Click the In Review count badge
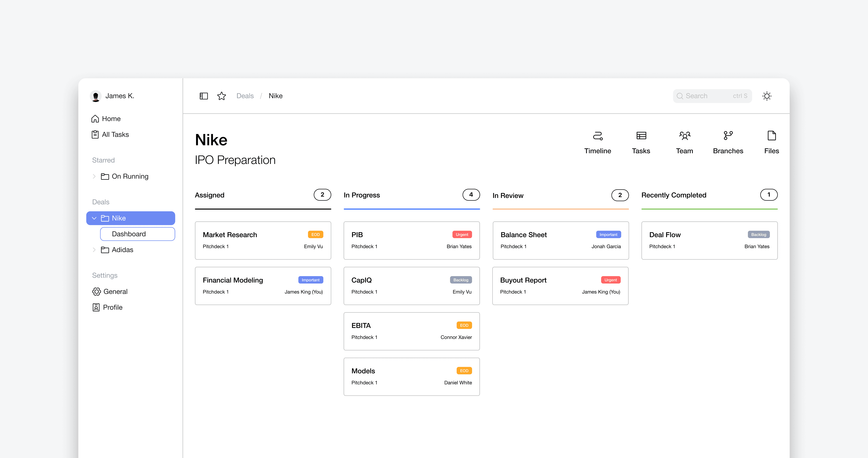The width and height of the screenshot is (868, 458). pyautogui.click(x=620, y=195)
